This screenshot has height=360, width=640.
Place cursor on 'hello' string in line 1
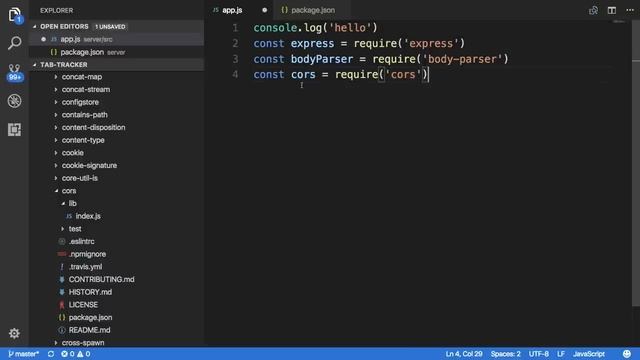(x=350, y=28)
